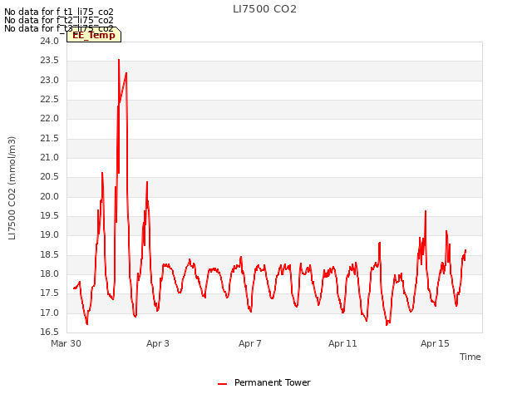The width and height of the screenshot is (532, 399).
Task: Click the highest peak of the red line
Action: pos(119,60)
